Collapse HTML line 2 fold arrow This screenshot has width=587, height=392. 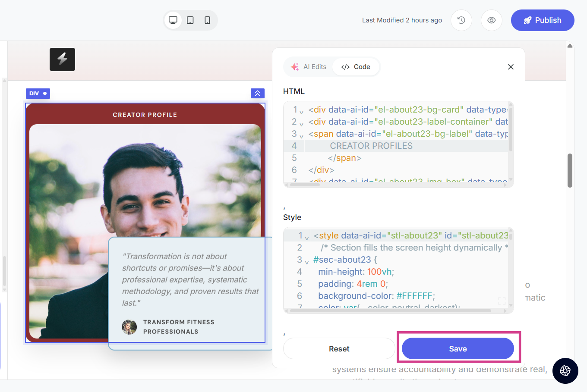click(301, 124)
